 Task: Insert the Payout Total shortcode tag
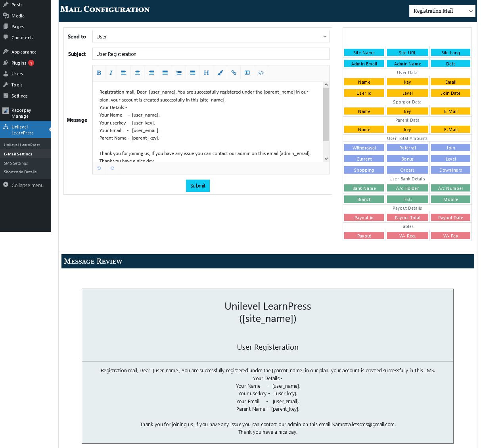408,217
